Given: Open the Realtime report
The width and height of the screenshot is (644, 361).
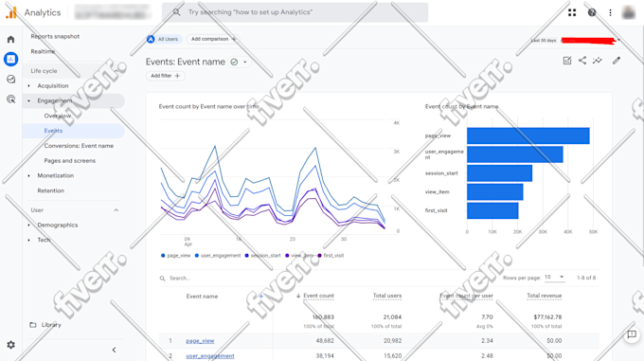Looking at the screenshot, I should click(43, 51).
